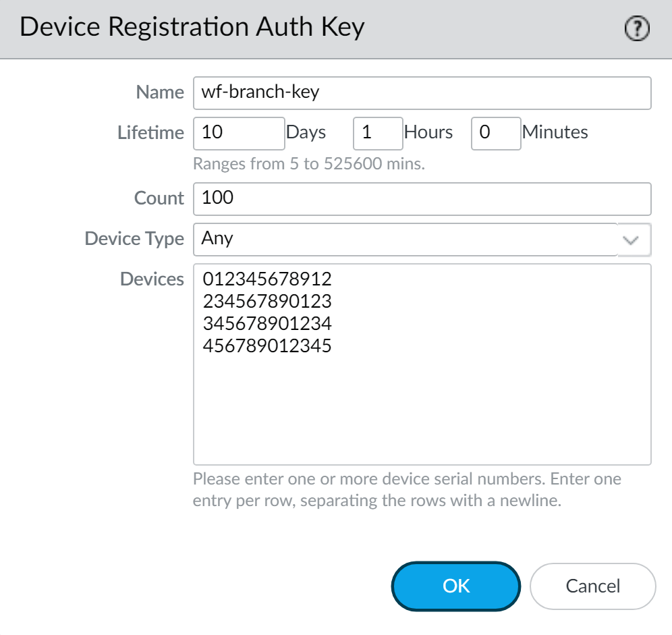Select the Lifetime Hours input box
Viewport: 672px width, 635px height.
pos(378,132)
